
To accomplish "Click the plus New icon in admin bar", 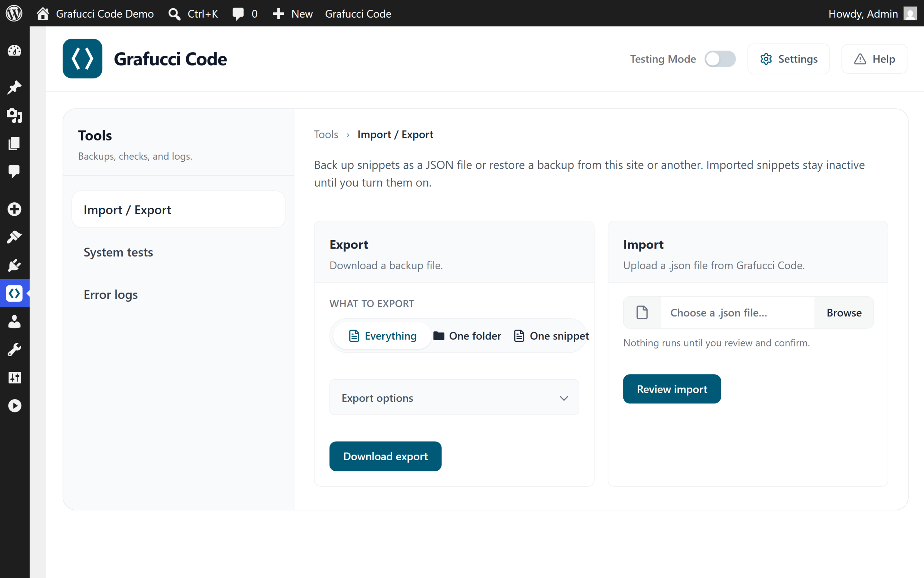I will point(278,14).
